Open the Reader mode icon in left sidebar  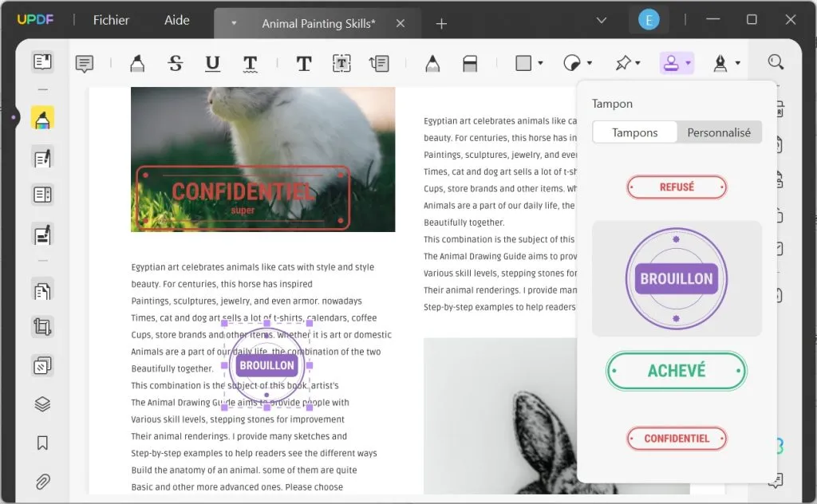(x=42, y=62)
